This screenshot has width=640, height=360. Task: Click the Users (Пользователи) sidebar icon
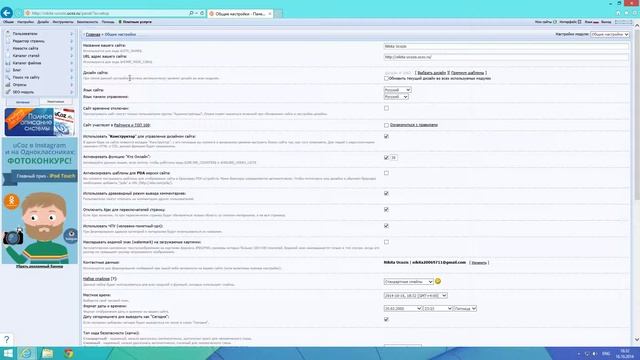8,33
